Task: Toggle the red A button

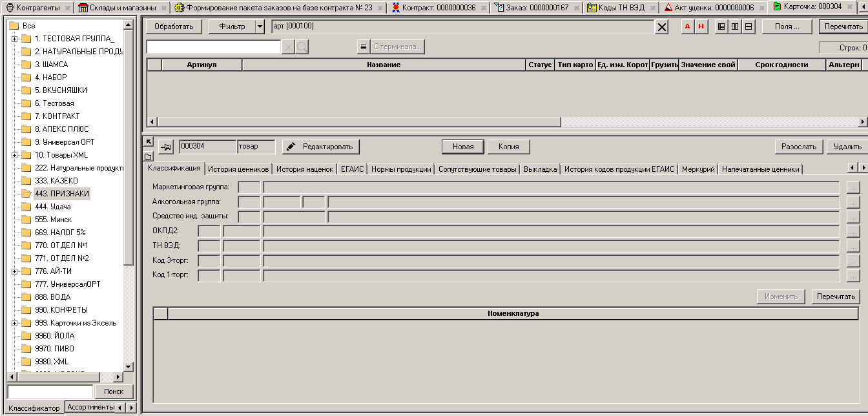Action: 687,26
